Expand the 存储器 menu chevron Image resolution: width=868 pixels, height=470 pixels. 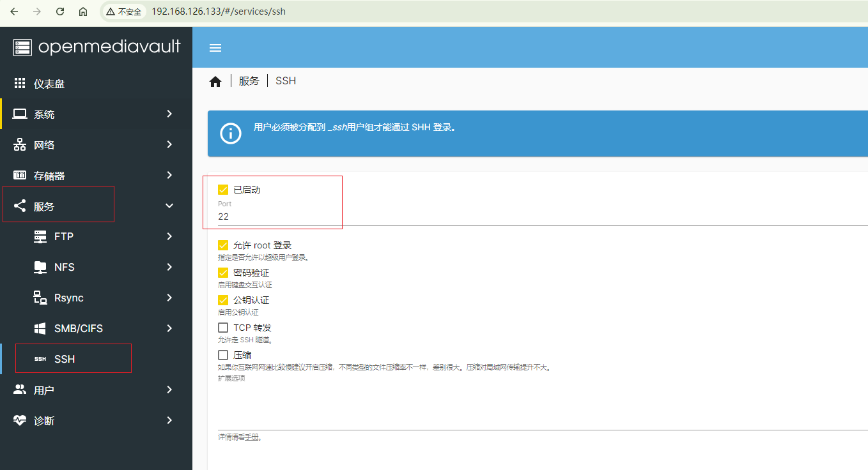(x=169, y=175)
